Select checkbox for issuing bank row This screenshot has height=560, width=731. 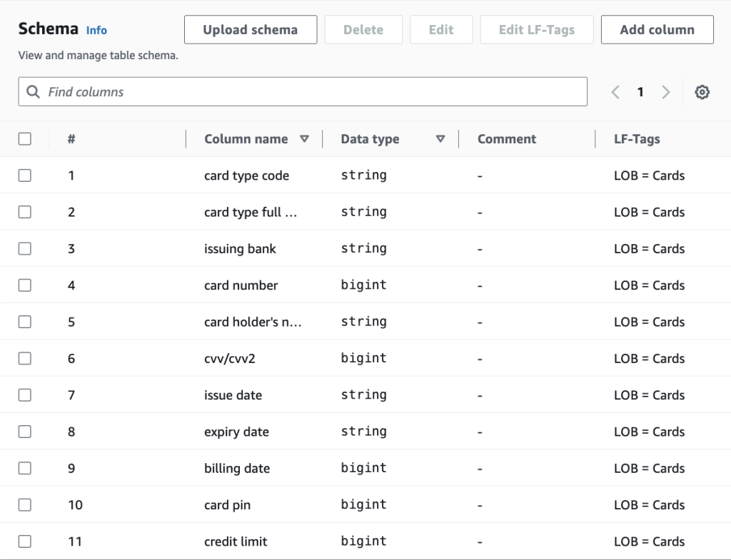[25, 248]
